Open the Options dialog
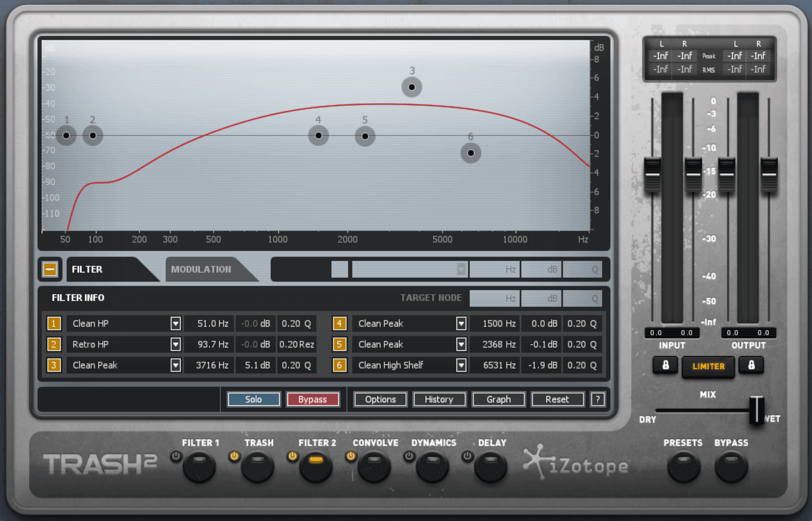Screen dimensions: 812x521 [381, 399]
